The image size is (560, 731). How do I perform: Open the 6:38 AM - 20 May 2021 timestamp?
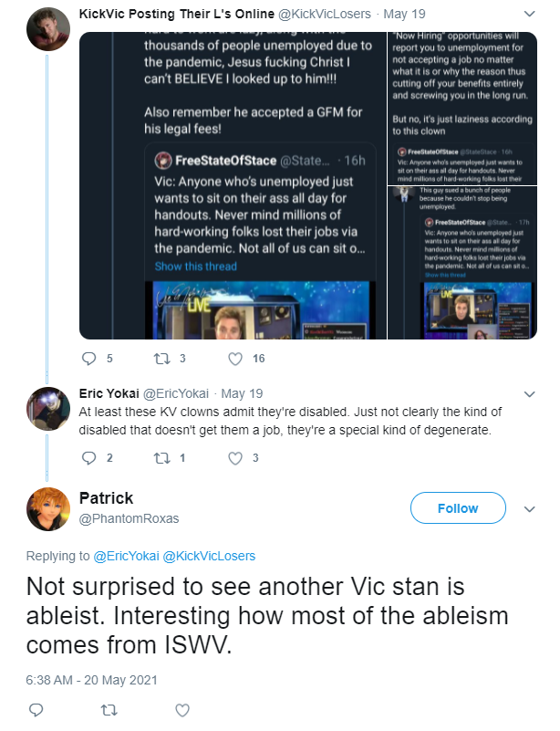91,680
